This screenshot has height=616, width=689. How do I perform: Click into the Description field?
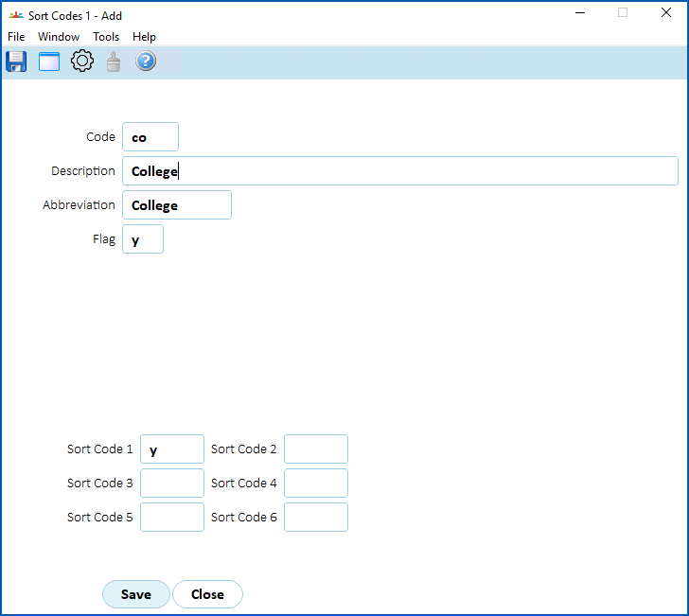pos(399,171)
